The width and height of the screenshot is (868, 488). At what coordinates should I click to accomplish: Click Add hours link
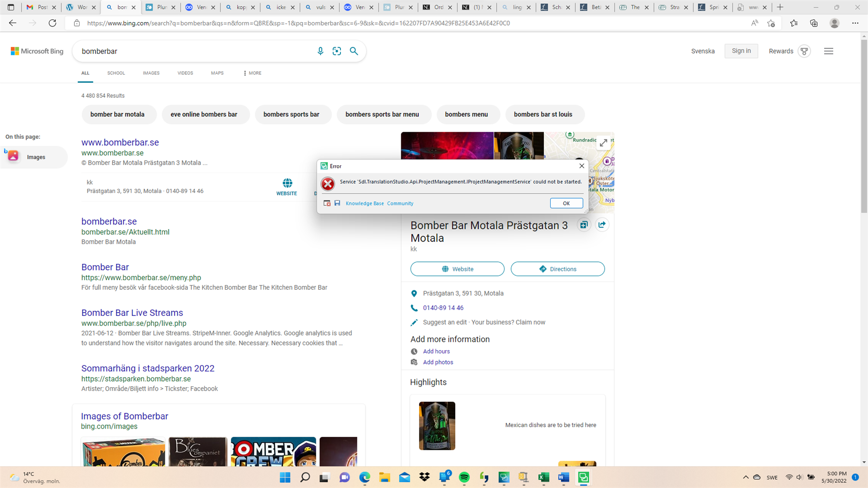coord(436,352)
